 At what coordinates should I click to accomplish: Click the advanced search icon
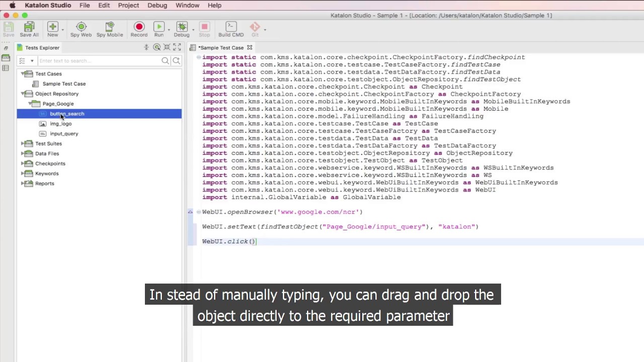pos(176,61)
